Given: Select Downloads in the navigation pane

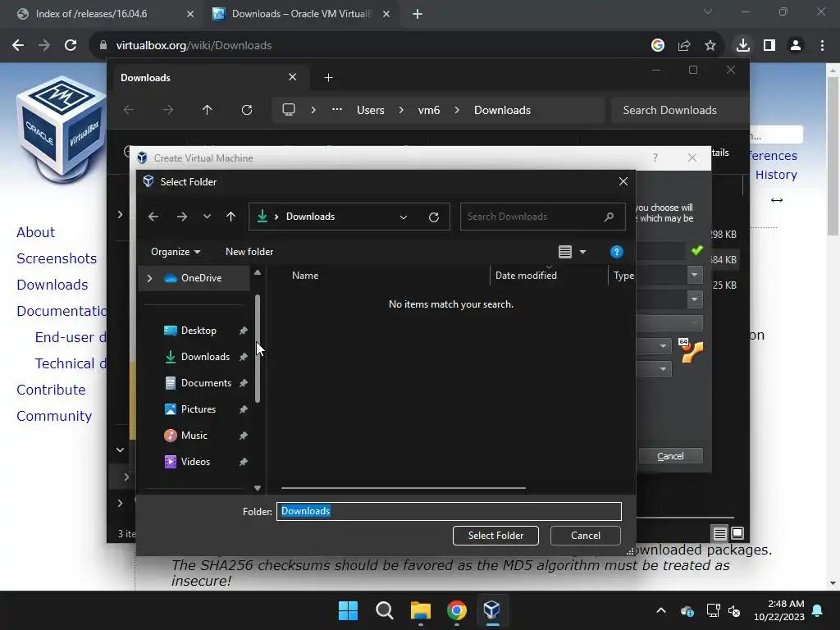Looking at the screenshot, I should click(205, 357).
